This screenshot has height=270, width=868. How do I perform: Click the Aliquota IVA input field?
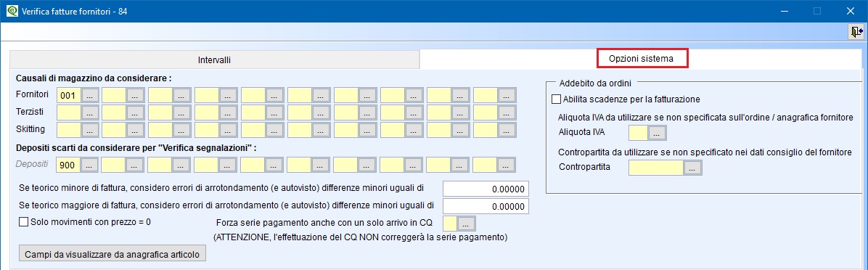(638, 133)
